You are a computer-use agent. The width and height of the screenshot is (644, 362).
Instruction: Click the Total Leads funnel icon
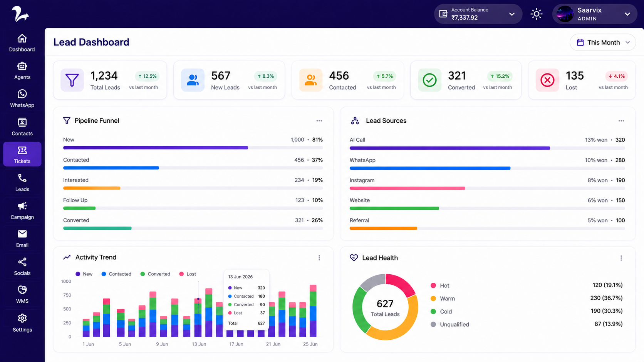click(x=72, y=80)
